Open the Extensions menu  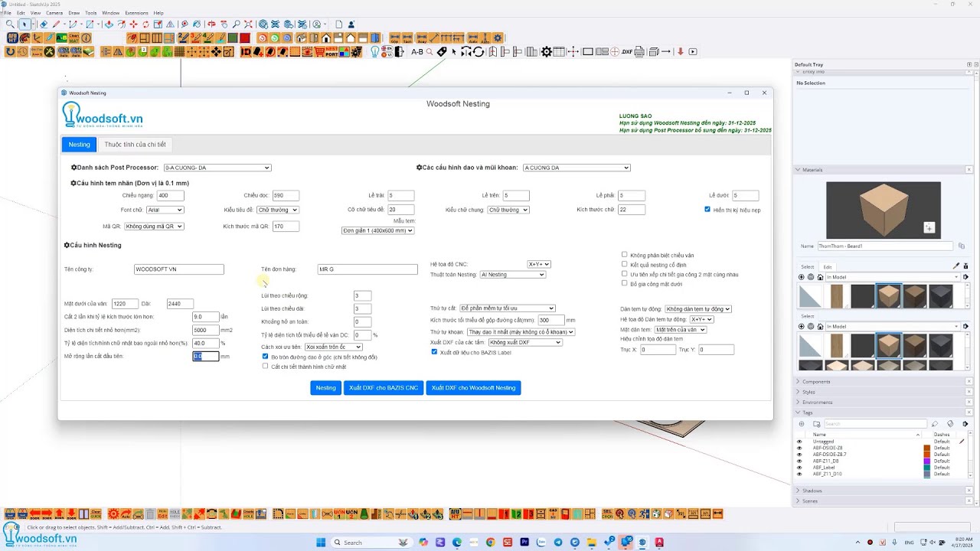click(136, 13)
